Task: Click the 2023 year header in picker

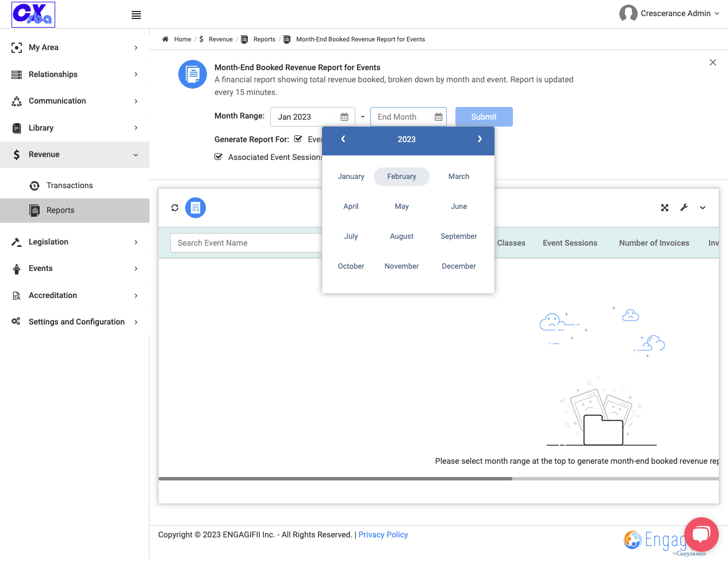Action: click(407, 139)
